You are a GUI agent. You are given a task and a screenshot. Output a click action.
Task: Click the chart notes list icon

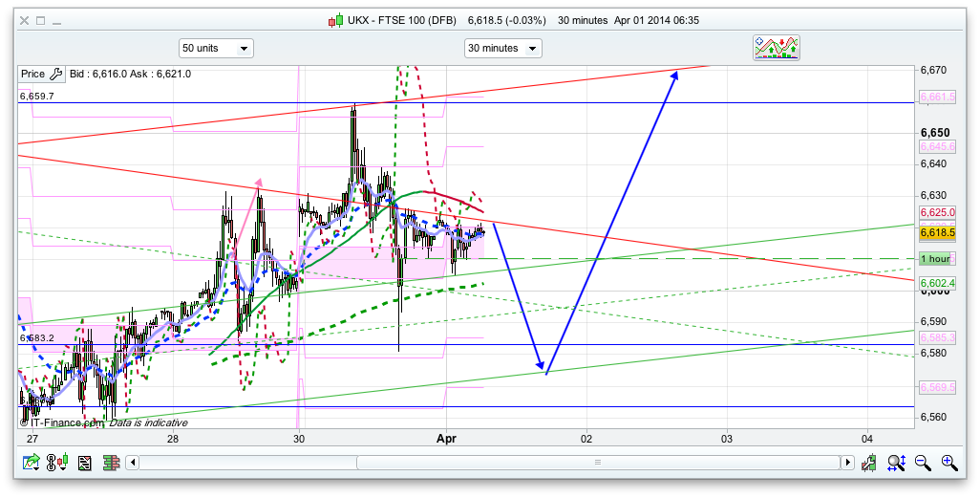(x=85, y=464)
